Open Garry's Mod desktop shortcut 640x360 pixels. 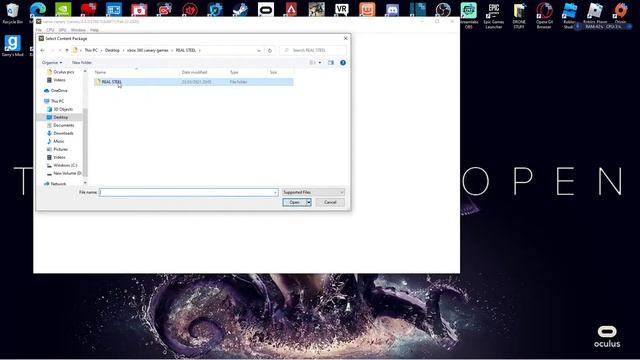pyautogui.click(x=12, y=46)
